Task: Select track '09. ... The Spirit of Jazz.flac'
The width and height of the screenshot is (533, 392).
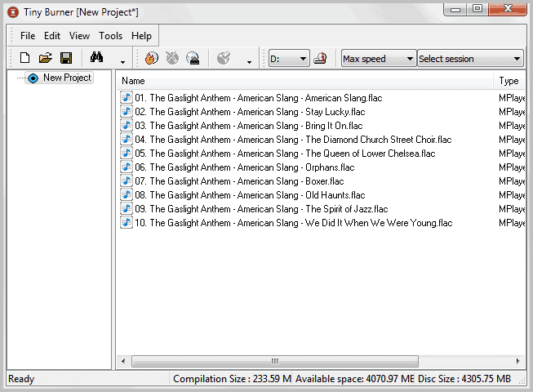Action: 261,209
